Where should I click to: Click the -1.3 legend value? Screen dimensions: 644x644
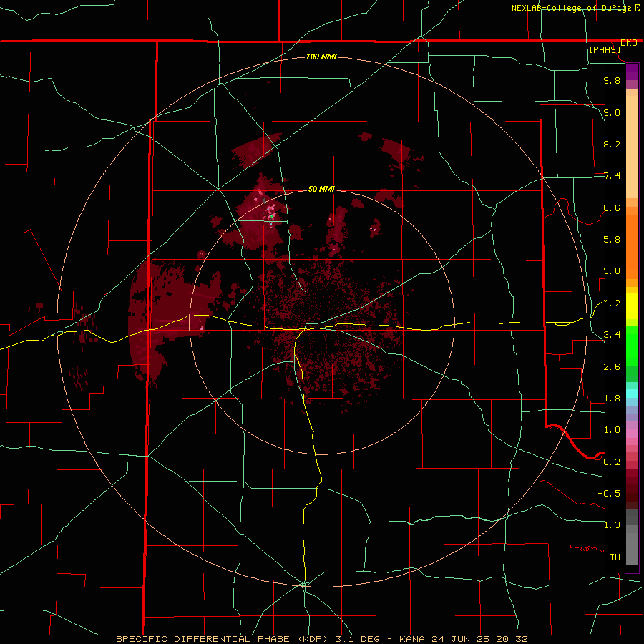[x=609, y=525]
